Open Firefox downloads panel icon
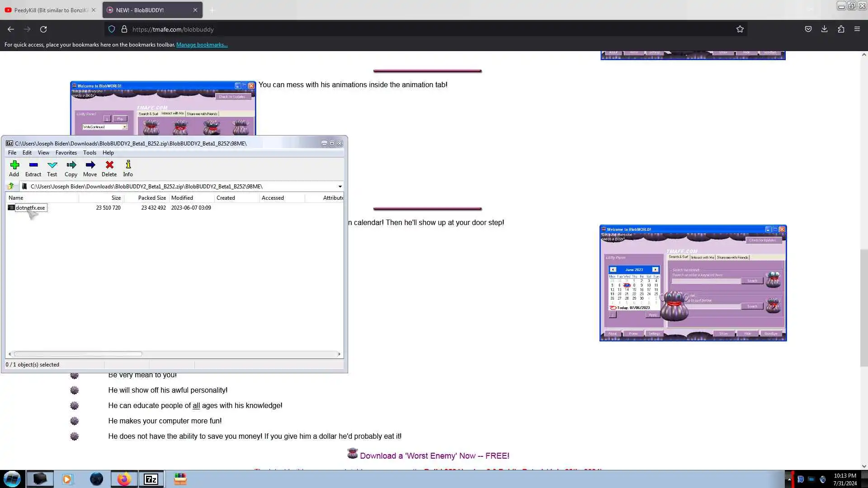868x488 pixels. click(824, 29)
